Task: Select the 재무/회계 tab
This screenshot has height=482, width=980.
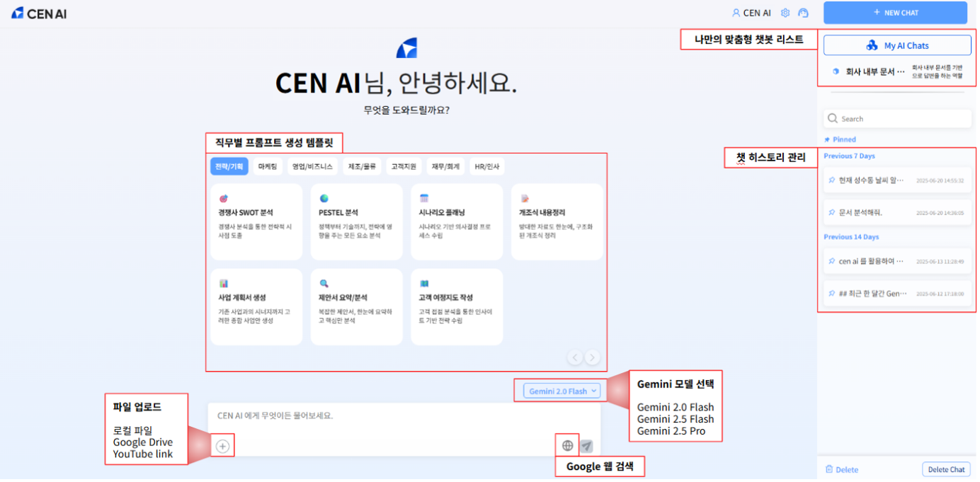Action: 445,166
